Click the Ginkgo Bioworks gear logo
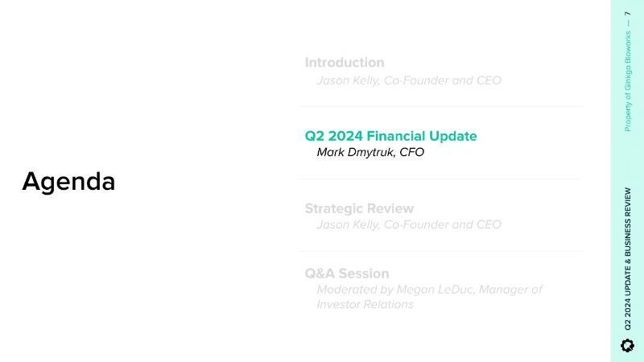Viewport: 644px width, 362px height. [628, 345]
